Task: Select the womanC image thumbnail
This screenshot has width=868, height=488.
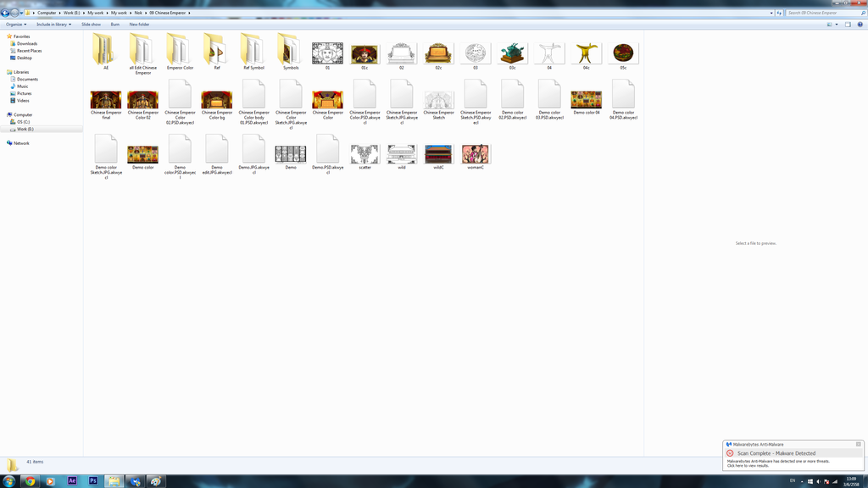Action: [x=476, y=156]
